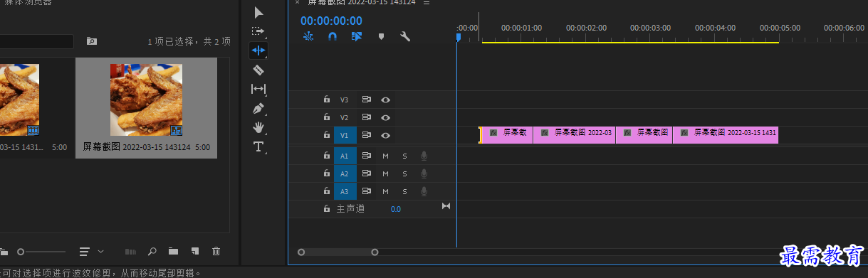The height and width of the screenshot is (278, 868).
Task: Select the Pen tool
Action: click(258, 108)
